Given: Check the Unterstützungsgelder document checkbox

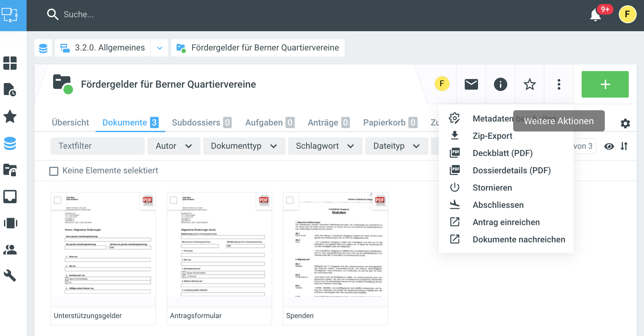Looking at the screenshot, I should click(x=57, y=200).
